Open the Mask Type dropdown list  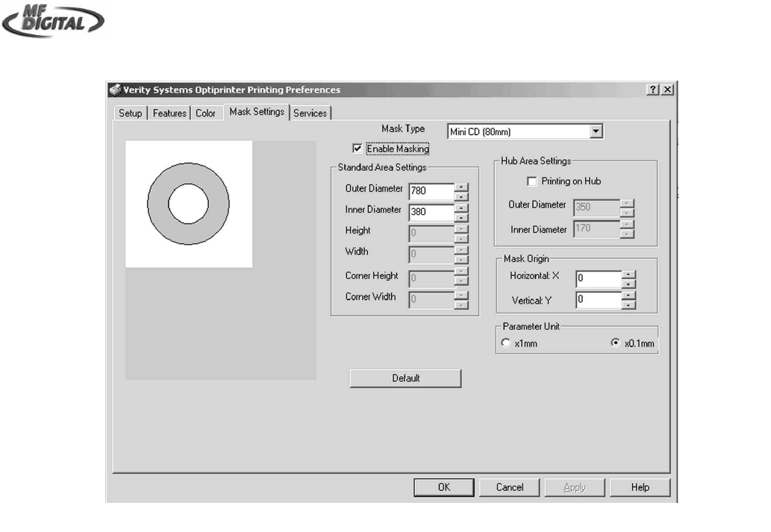(x=596, y=132)
